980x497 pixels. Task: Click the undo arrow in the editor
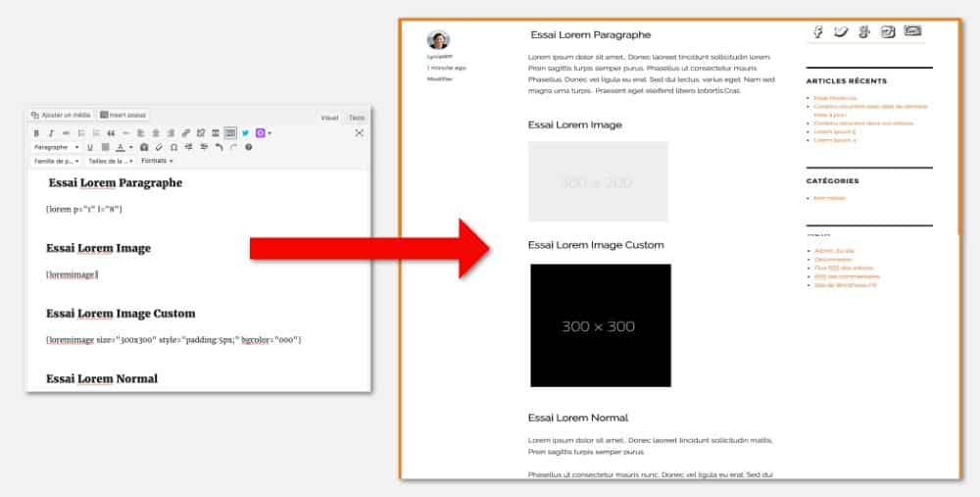(219, 147)
